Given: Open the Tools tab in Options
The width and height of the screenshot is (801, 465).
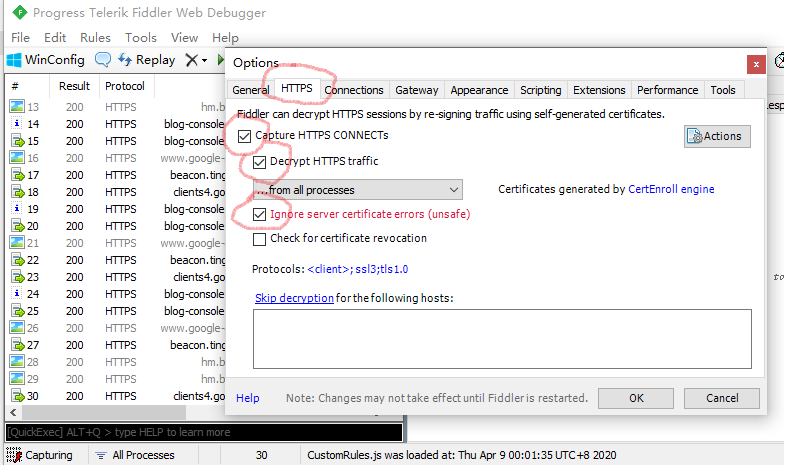Looking at the screenshot, I should click(x=723, y=90).
